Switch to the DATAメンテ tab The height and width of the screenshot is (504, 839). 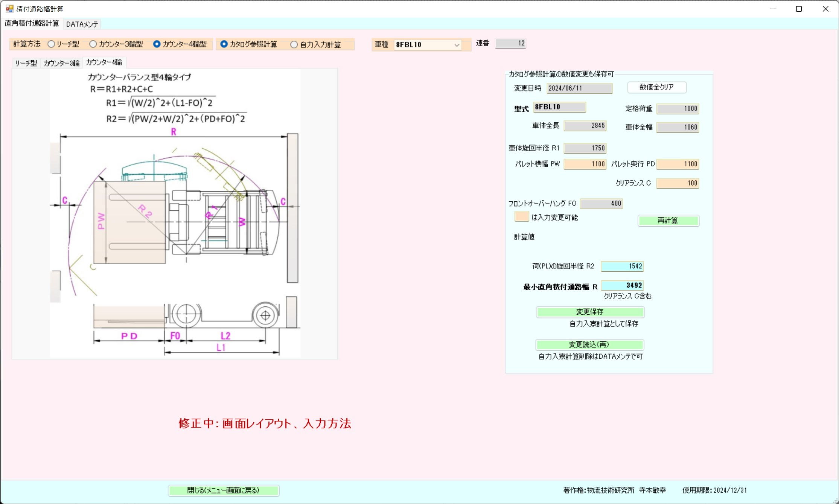82,24
